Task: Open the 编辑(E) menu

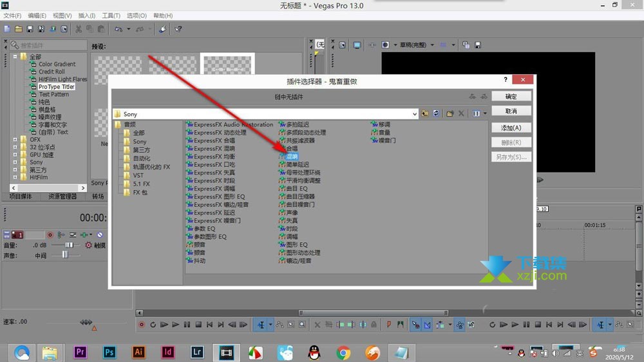Action: coord(37,15)
